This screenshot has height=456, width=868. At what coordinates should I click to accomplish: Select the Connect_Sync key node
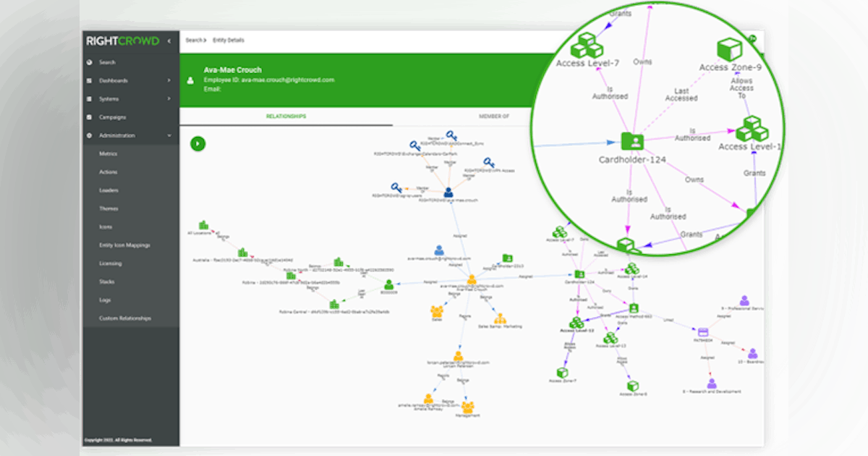(451, 135)
